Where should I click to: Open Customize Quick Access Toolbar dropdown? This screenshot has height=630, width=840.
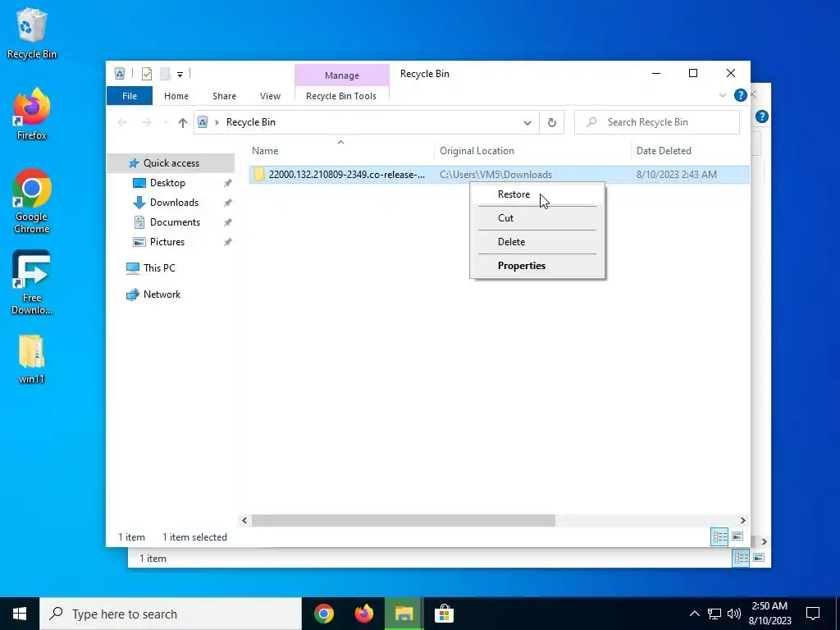pyautogui.click(x=180, y=75)
